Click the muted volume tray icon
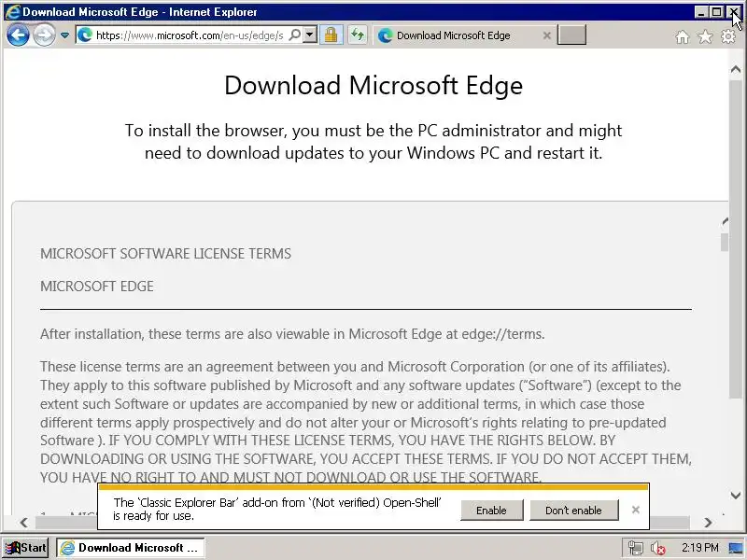Image resolution: width=747 pixels, height=560 pixels. 658,548
